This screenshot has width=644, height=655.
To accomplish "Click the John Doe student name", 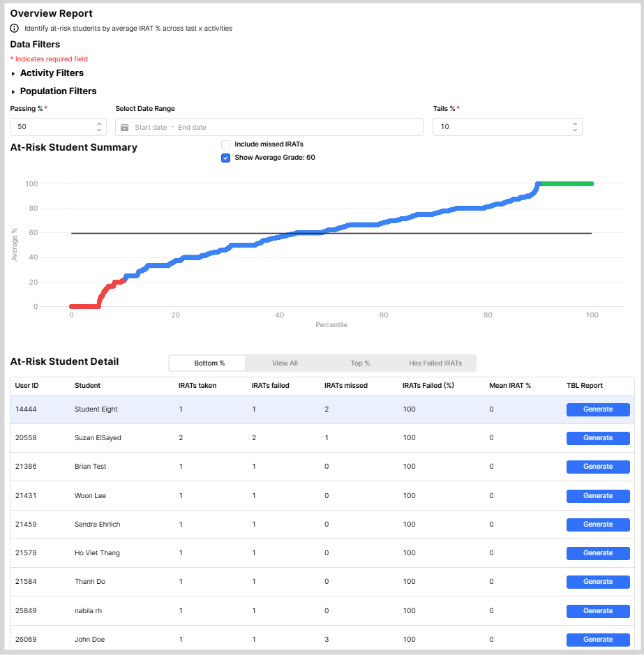I will coord(89,640).
